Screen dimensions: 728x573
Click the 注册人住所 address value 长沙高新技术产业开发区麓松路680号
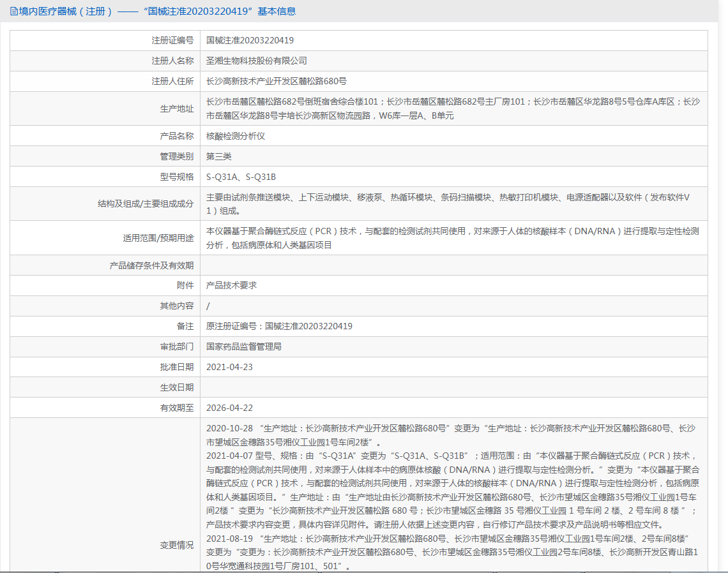pyautogui.click(x=277, y=81)
